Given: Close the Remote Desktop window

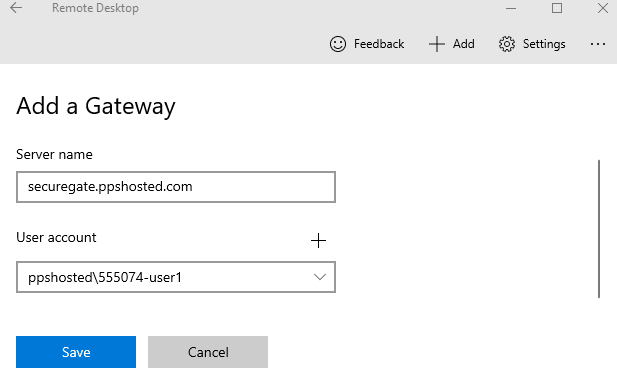Looking at the screenshot, I should pyautogui.click(x=602, y=8).
